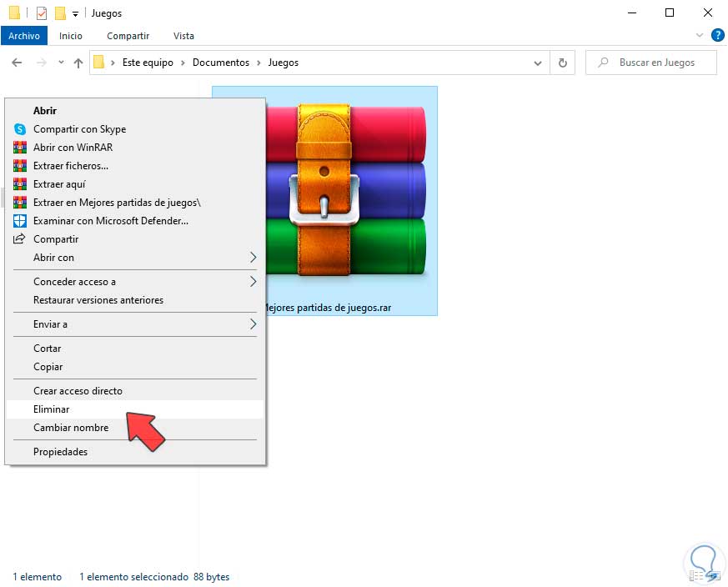This screenshot has height=587, width=728.
Task: Click the new folder icon in title bar
Action: (x=60, y=13)
